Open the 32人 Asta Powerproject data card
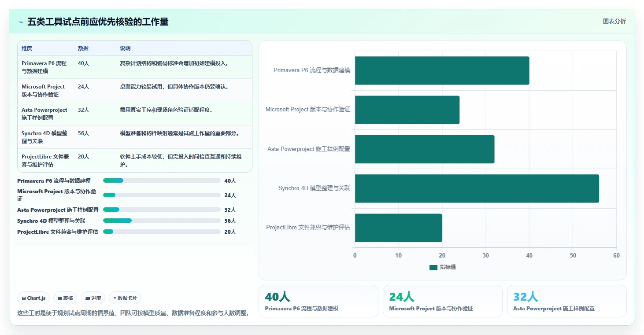Image resolution: width=644 pixels, height=335 pixels. pos(566,301)
